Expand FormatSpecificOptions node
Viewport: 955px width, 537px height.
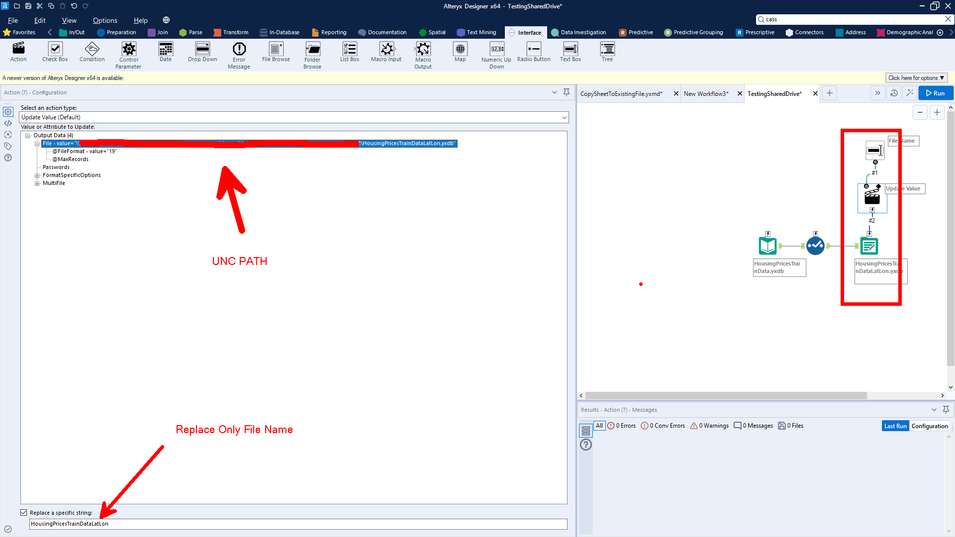point(37,175)
